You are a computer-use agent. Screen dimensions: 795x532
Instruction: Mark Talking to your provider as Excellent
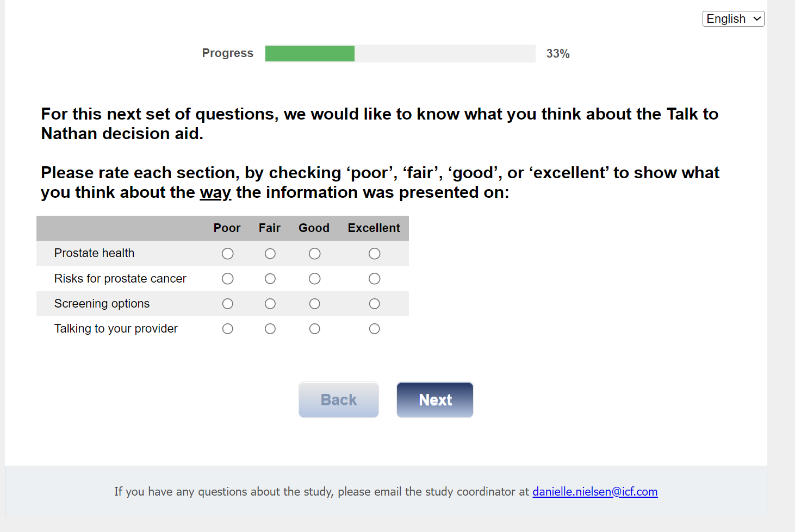click(x=375, y=329)
